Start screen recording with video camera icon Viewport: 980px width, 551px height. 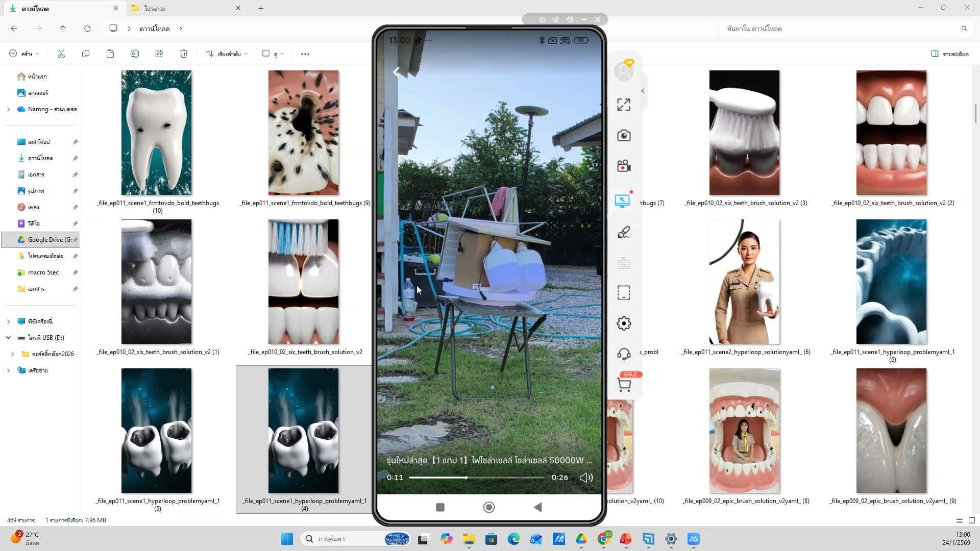click(623, 166)
